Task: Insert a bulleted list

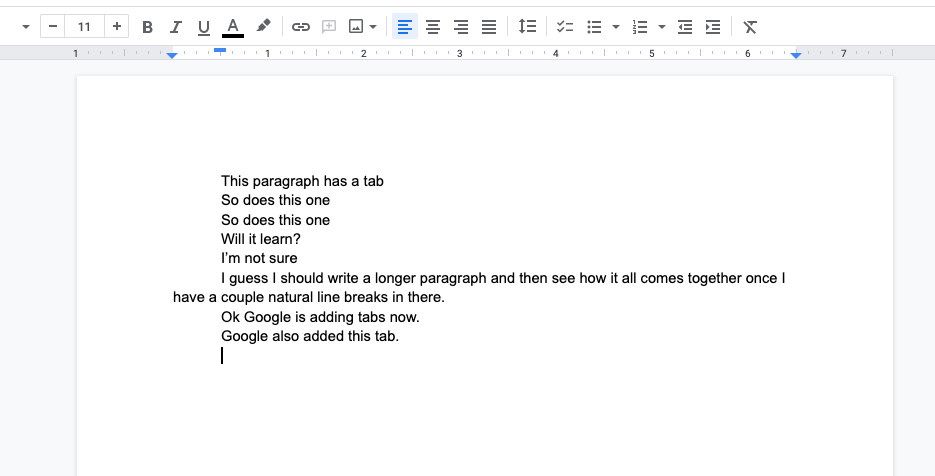Action: pyautogui.click(x=594, y=27)
